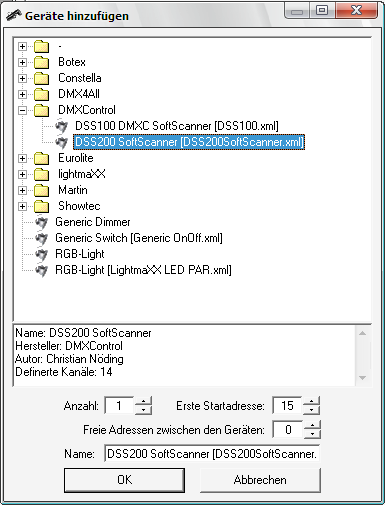Expand the DMX4All folder node

22,94
